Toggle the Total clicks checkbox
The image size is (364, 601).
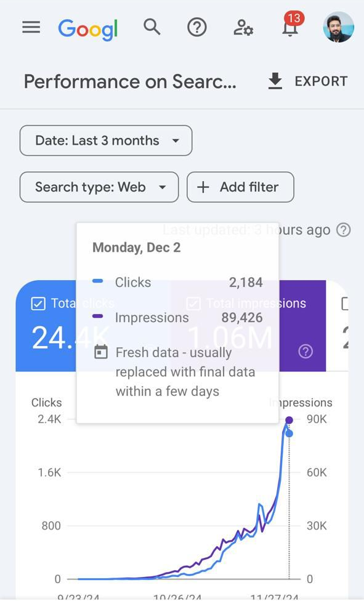click(x=38, y=304)
